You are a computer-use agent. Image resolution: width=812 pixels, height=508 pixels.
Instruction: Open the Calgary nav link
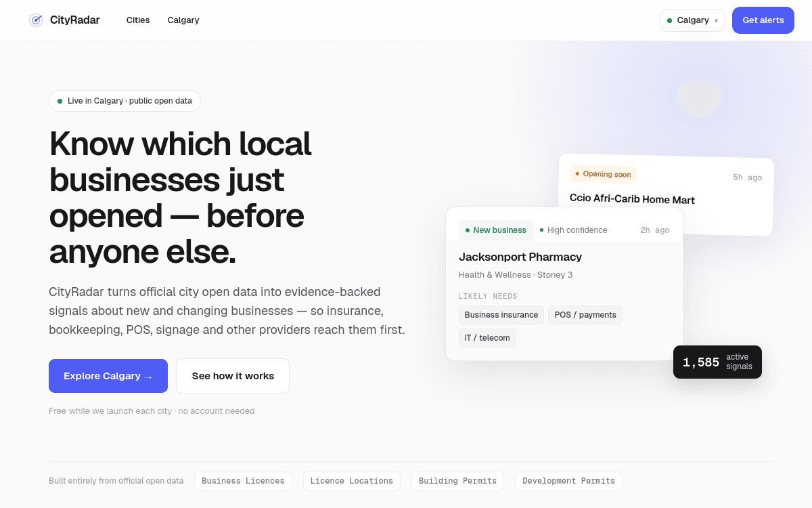coord(183,20)
